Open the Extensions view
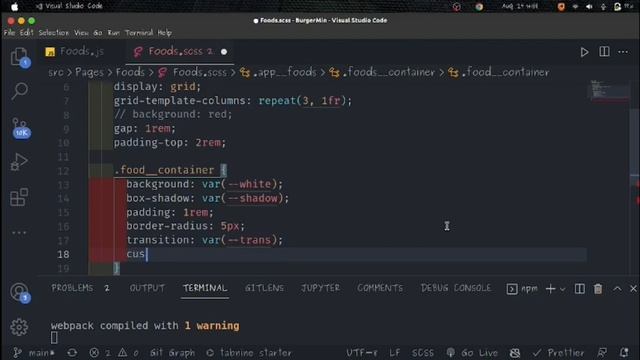The image size is (640, 360). coord(19,197)
